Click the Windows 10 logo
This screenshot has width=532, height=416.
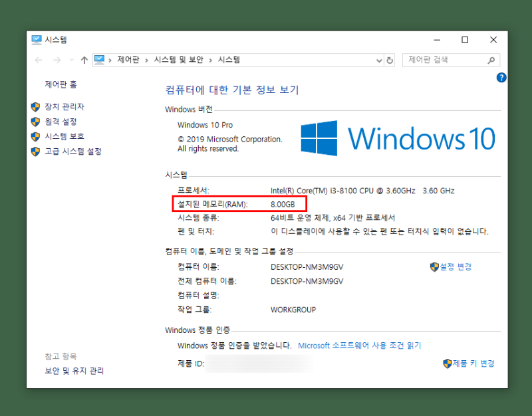click(x=398, y=138)
